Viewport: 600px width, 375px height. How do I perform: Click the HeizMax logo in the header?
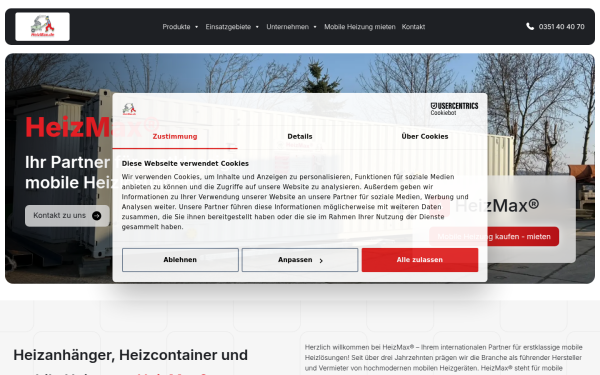[x=42, y=26]
